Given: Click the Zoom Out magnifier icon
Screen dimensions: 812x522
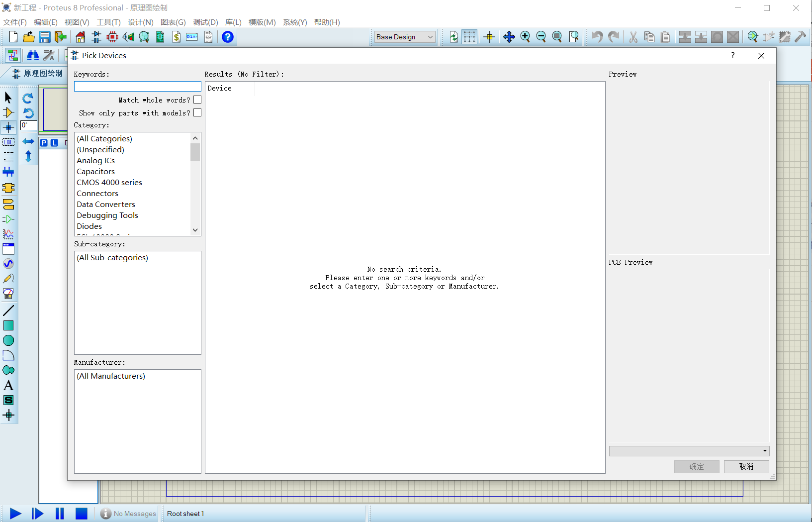Looking at the screenshot, I should coord(541,37).
